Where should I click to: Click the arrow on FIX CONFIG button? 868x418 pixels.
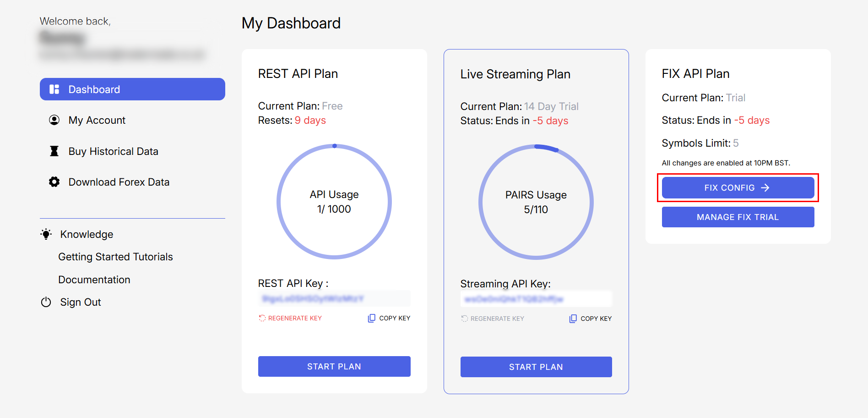[x=765, y=188]
